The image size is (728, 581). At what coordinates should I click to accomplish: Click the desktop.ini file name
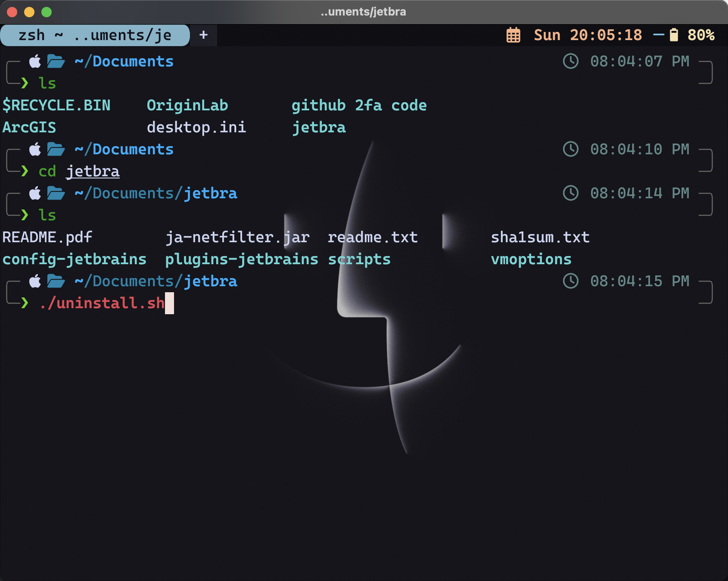pos(196,127)
